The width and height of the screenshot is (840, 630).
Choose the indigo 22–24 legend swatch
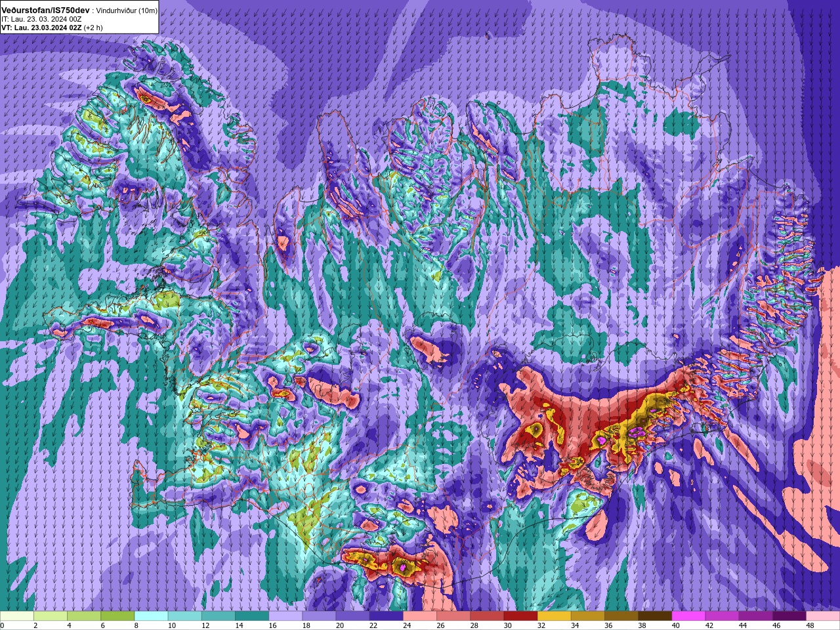coord(387,616)
